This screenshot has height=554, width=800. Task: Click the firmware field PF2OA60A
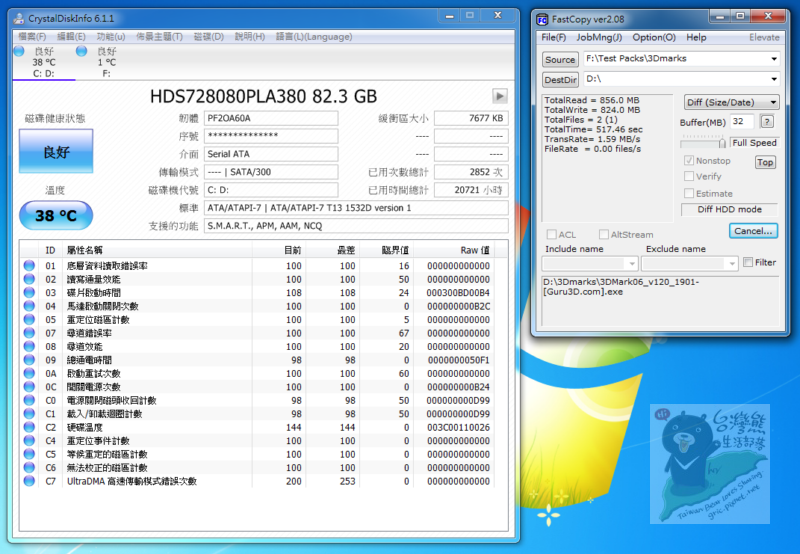coord(271,118)
